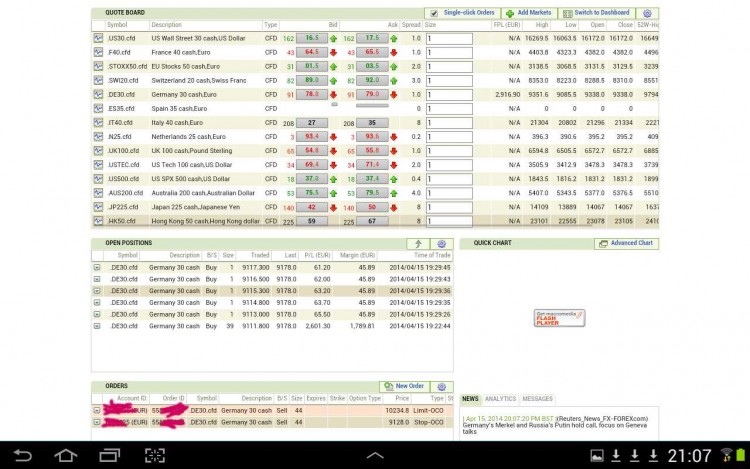Screen dimensions: 750x469
Task: Tap the clock showing 21:07
Action: point(689,456)
